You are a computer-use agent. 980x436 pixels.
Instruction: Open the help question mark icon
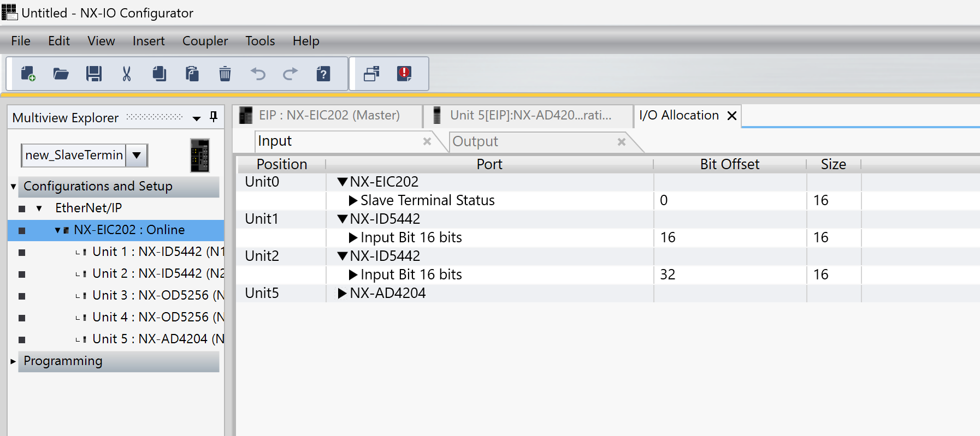click(x=323, y=74)
